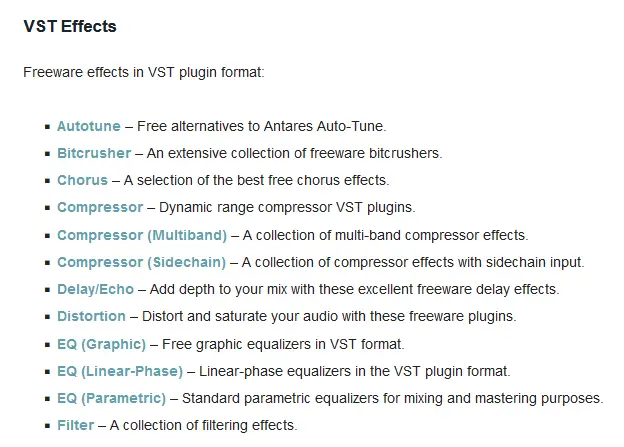Click the VST Effects heading
Viewport: 624px width, 447px height.
pos(70,26)
